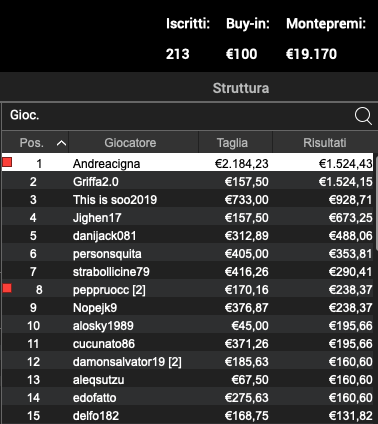This screenshot has height=424, width=378.
Task: Select Jighen17 in the ranking
Action: pos(187,218)
